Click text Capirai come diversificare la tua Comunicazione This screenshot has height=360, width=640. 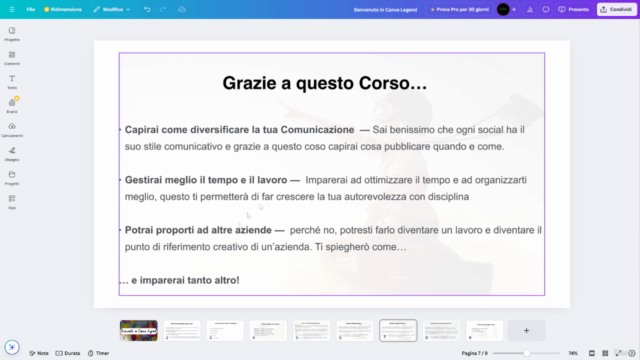click(x=239, y=130)
